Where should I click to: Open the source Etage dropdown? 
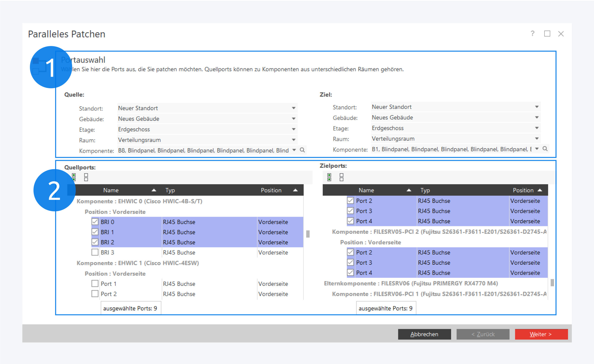coord(293,129)
